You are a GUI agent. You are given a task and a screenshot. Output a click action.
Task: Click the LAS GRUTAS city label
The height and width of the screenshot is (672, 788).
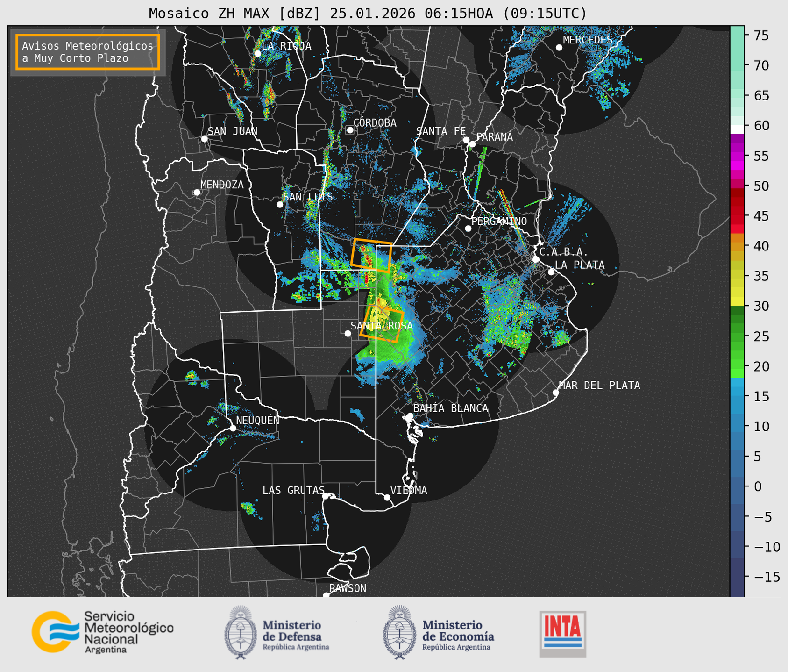pos(293,490)
